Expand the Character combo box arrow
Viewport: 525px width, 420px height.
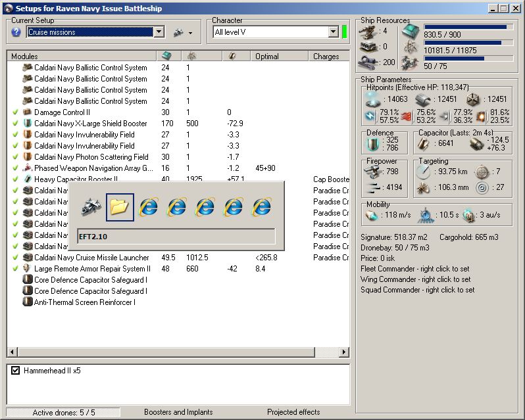click(333, 32)
